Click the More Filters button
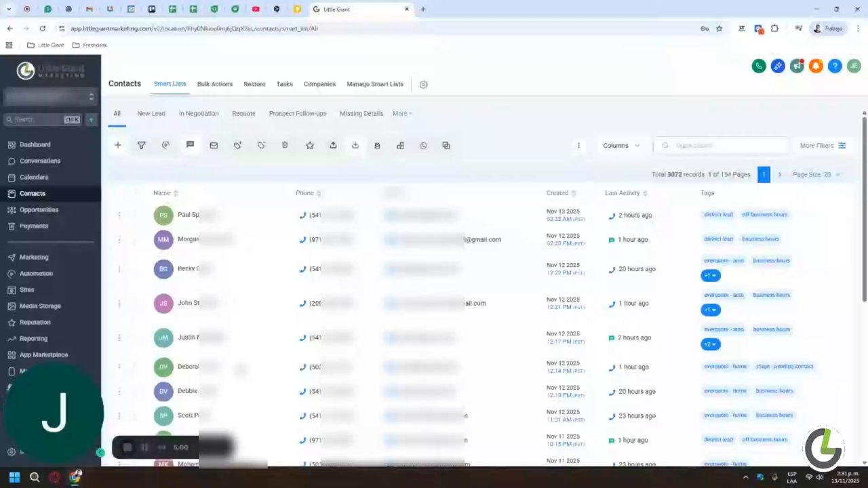This screenshot has width=868, height=488. coord(823,145)
